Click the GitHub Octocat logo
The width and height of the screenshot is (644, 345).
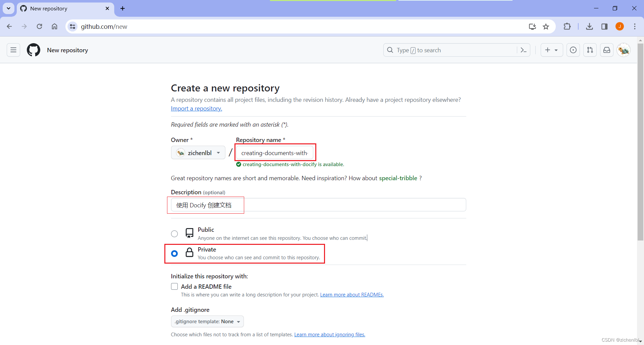point(34,50)
